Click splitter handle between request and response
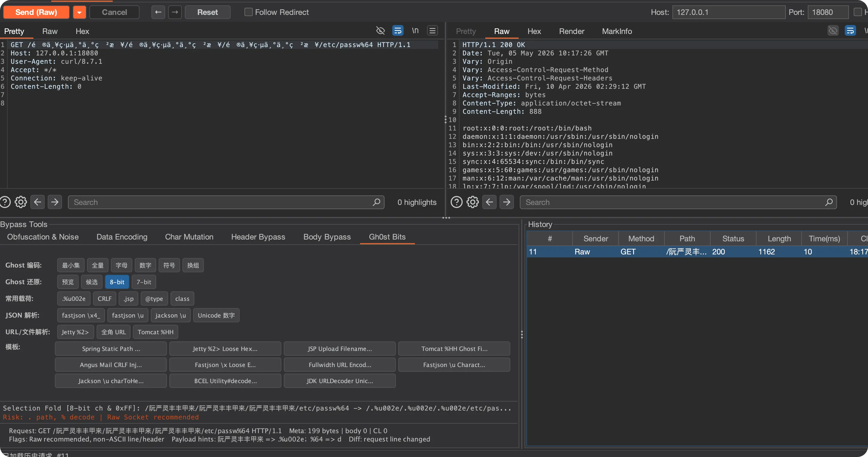Image resolution: width=868 pixels, height=457 pixels. 445,119
